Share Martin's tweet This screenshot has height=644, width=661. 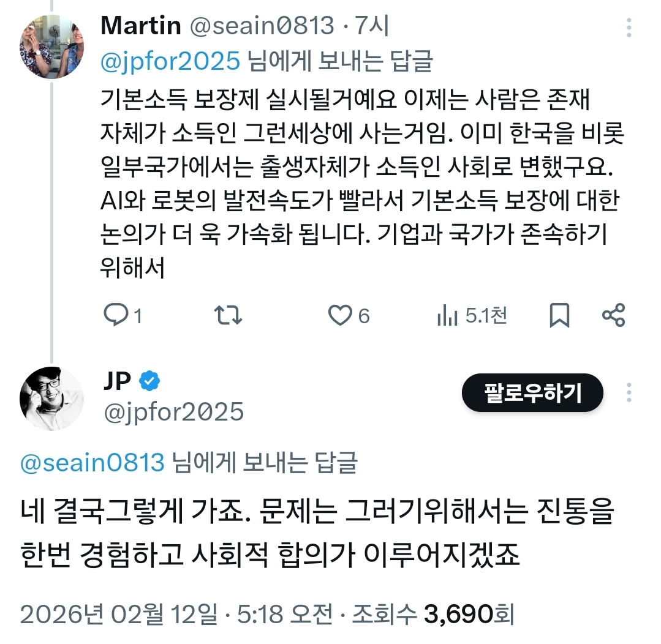(613, 315)
